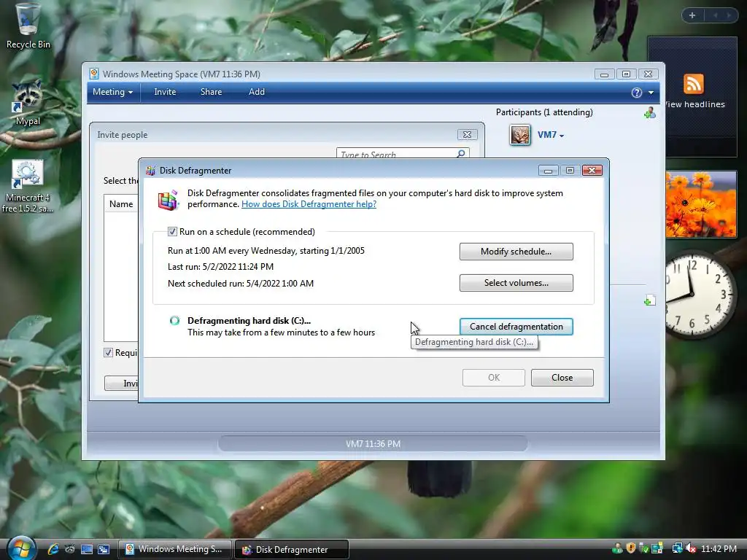
Task: Click Select volumes button
Action: [x=516, y=283]
